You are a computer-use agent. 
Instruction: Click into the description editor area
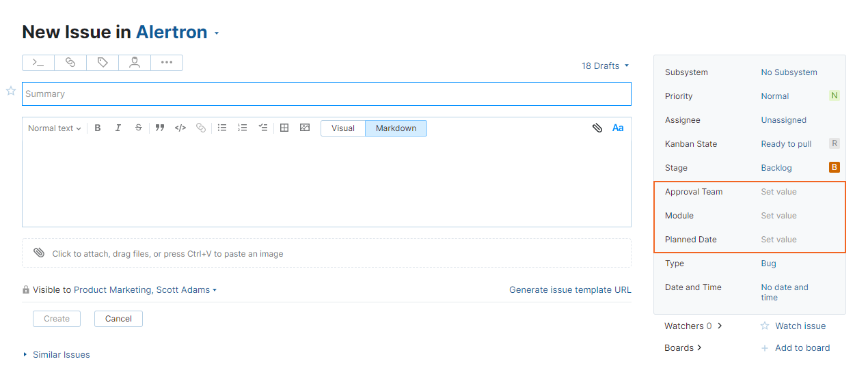[327, 182]
